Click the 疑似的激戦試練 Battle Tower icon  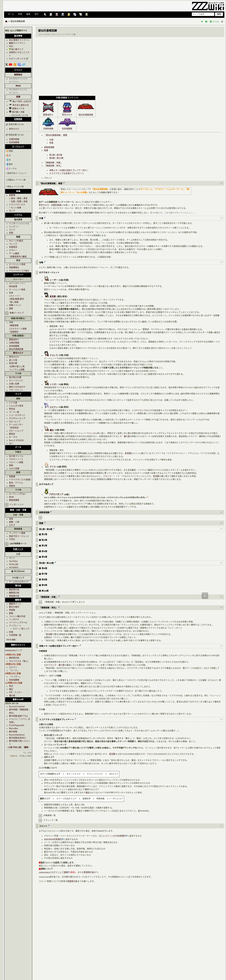click(x=86, y=106)
